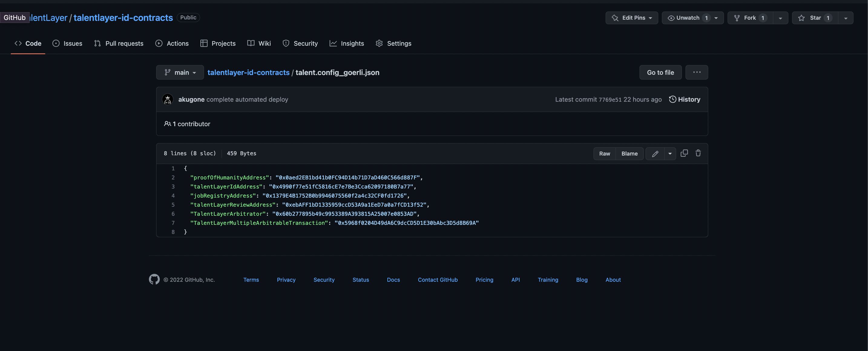Open the Wiki tab

[x=259, y=44]
